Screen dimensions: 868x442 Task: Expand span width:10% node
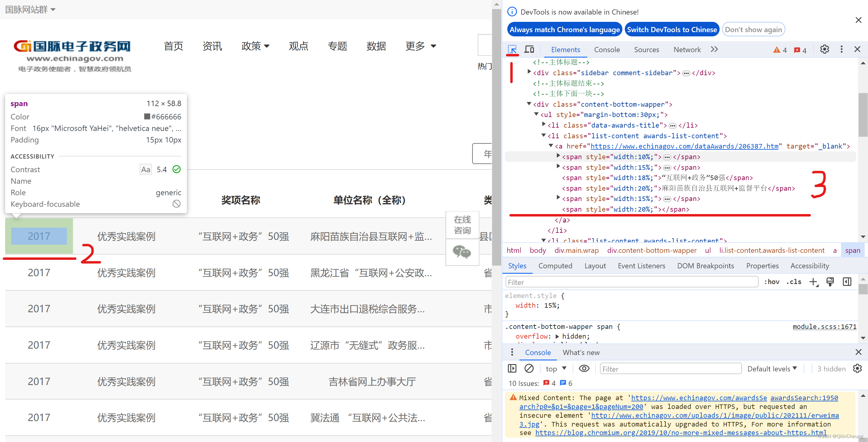[558, 156]
